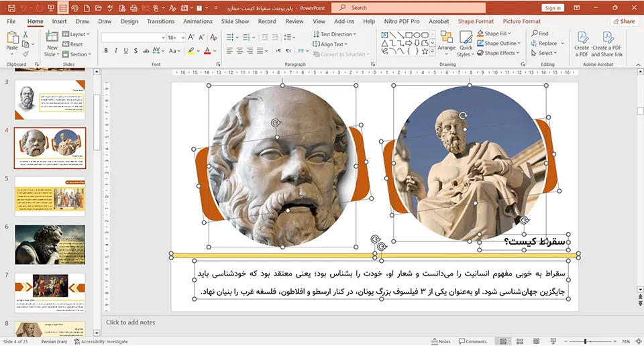
Task: Apply the red font color
Action: click(207, 50)
